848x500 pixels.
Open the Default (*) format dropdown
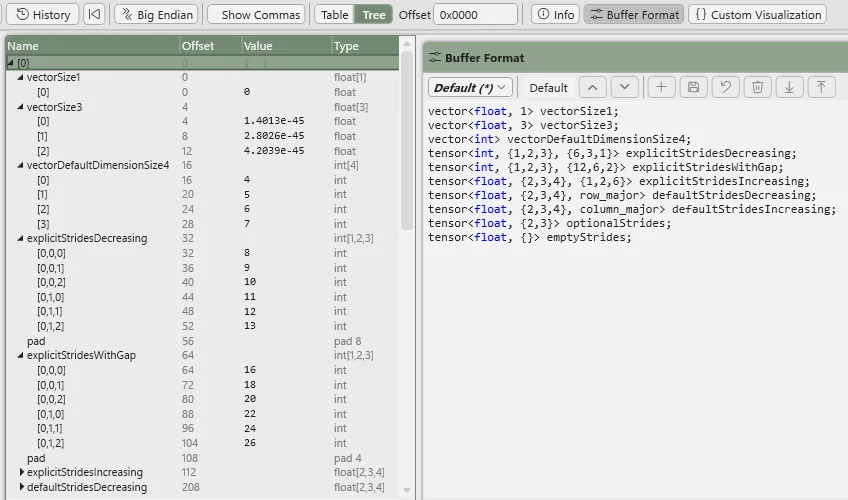pos(470,87)
